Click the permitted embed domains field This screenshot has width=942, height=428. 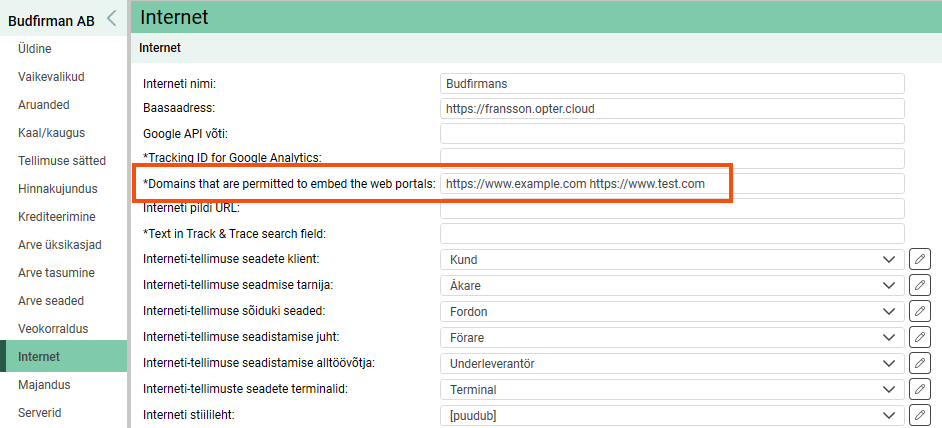click(x=672, y=184)
